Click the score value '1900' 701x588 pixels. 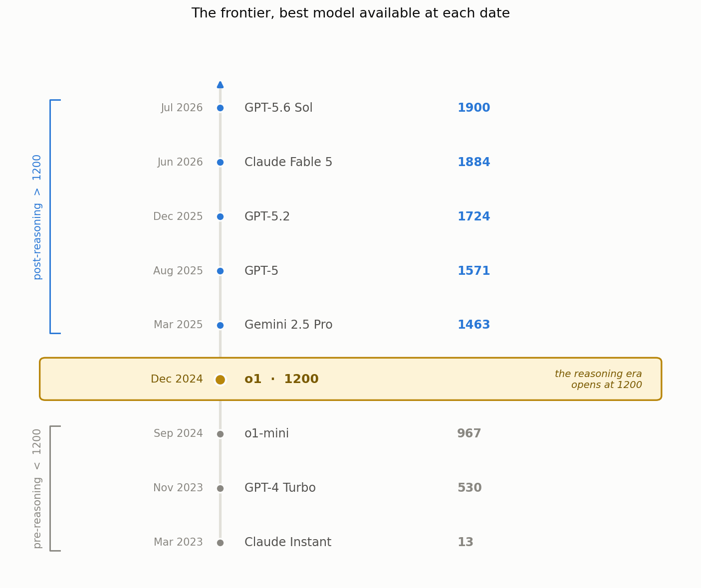click(474, 108)
